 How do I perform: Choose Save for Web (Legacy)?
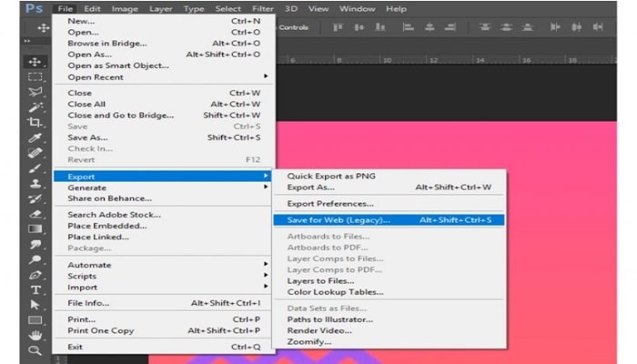(x=389, y=220)
